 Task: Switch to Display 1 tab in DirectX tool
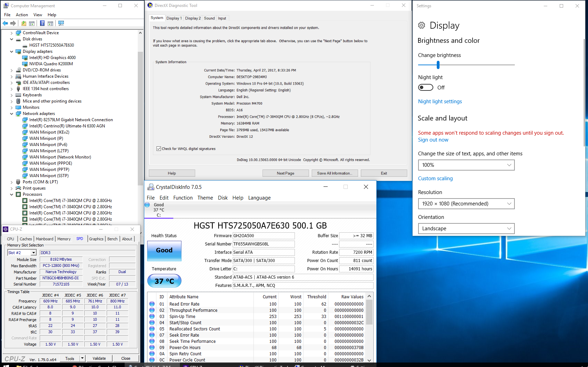click(x=174, y=18)
